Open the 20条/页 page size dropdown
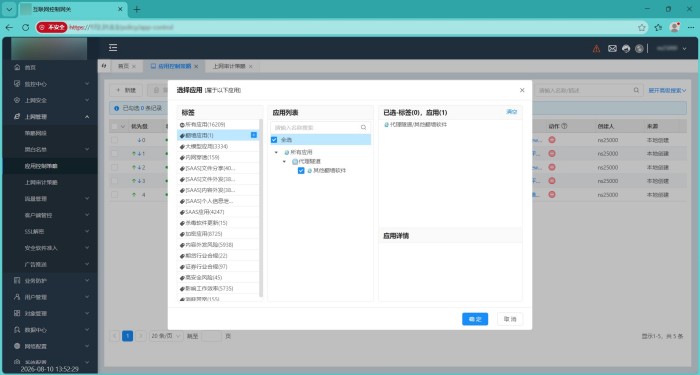 point(166,336)
